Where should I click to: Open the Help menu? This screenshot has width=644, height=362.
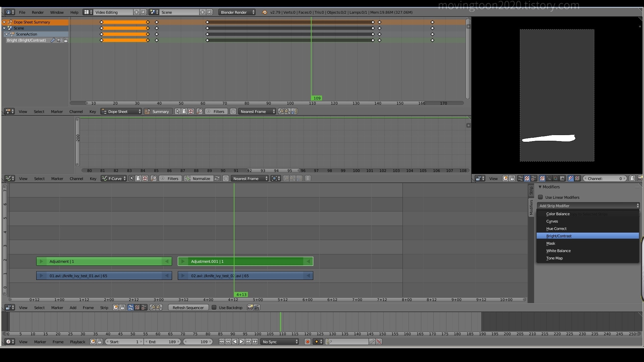(74, 12)
